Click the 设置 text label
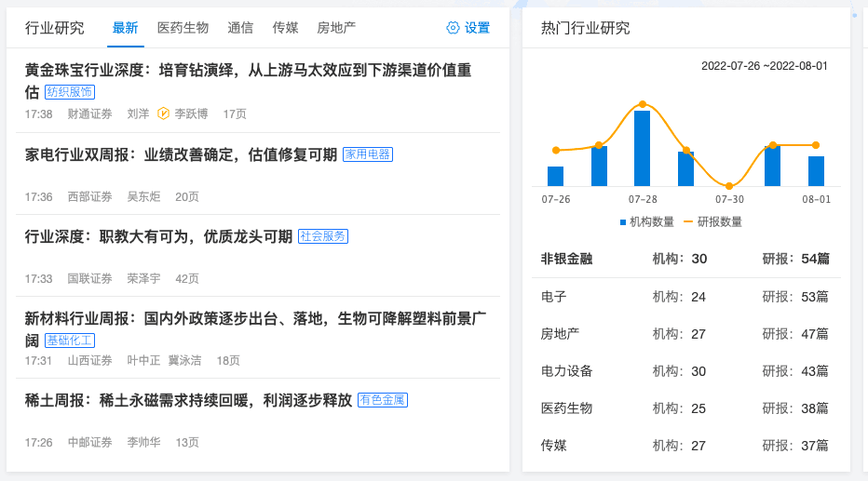868x481 pixels. click(477, 28)
